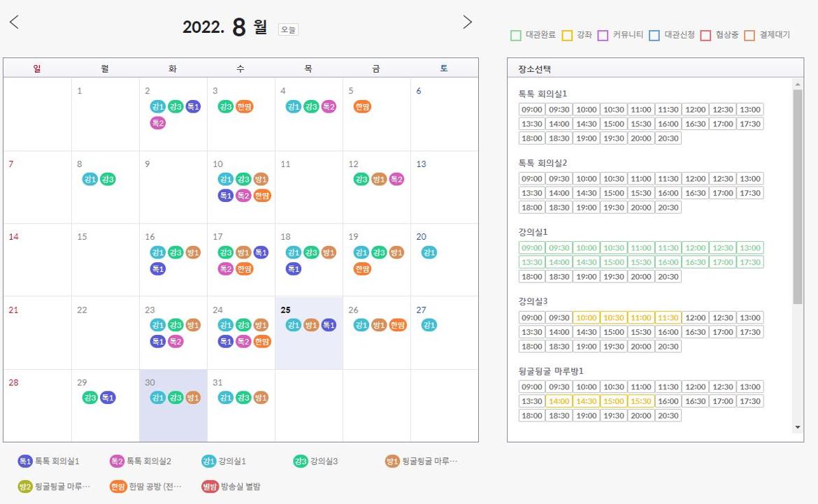Click the 대관신청 blue legend swatch
Viewport: 818px width, 504px height.
click(x=654, y=35)
